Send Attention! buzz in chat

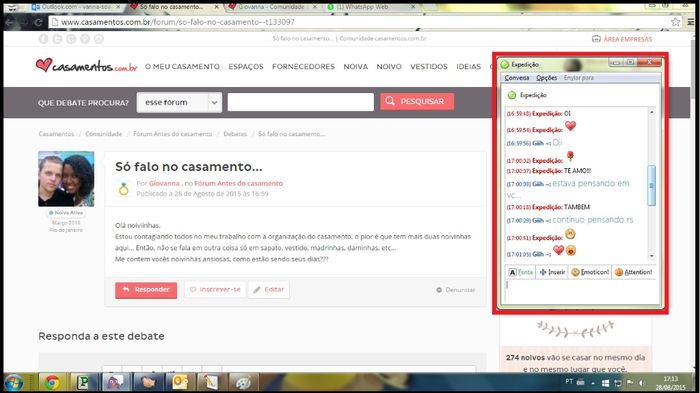pyautogui.click(x=633, y=272)
